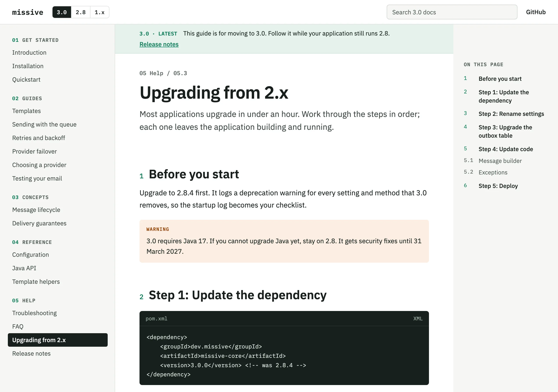
Task: Jump to Step 5: Deploy
Action: (x=498, y=186)
